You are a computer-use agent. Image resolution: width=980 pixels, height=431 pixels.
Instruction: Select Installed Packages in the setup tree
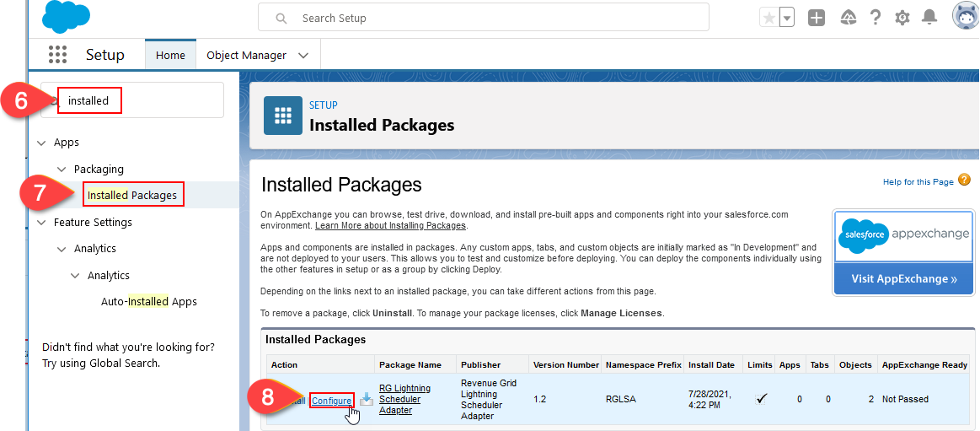click(132, 195)
